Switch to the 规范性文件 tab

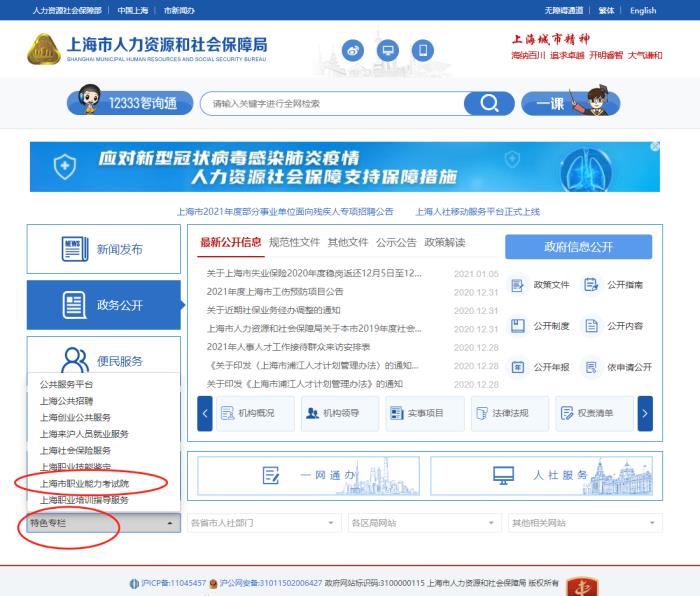pyautogui.click(x=294, y=242)
